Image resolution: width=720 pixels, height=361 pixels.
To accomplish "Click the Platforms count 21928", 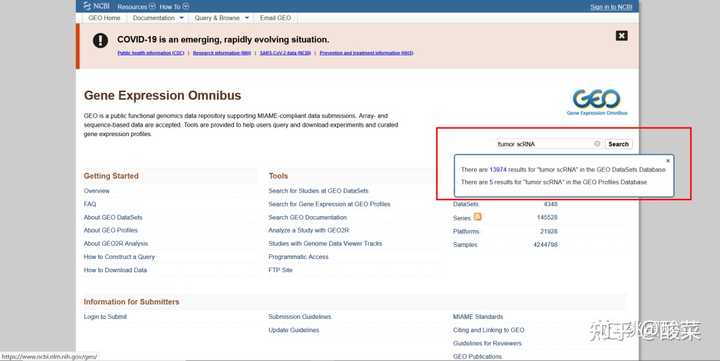I will [549, 231].
